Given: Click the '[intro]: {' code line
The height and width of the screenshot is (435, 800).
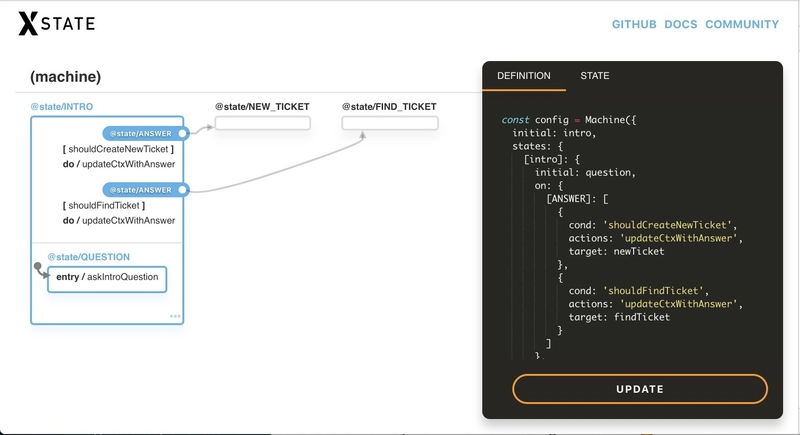Looking at the screenshot, I should coord(552,159).
